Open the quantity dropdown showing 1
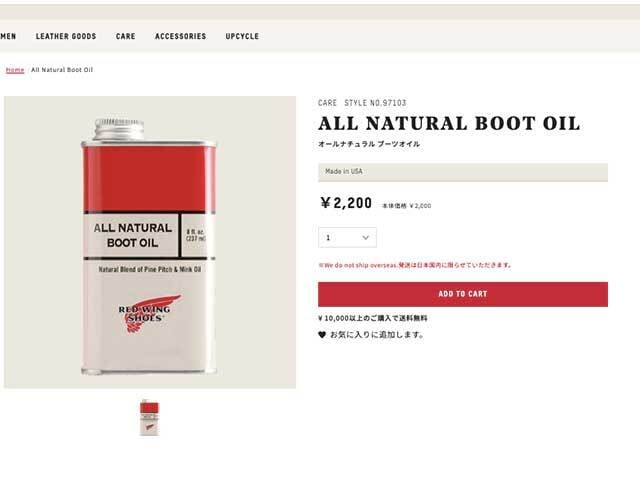Image resolution: width=640 pixels, height=480 pixels. (347, 238)
